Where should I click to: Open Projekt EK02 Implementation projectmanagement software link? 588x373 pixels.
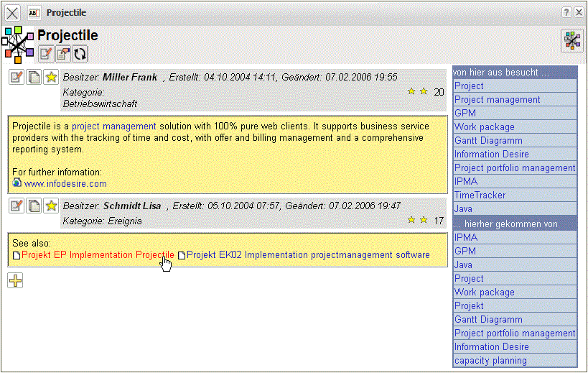click(308, 255)
